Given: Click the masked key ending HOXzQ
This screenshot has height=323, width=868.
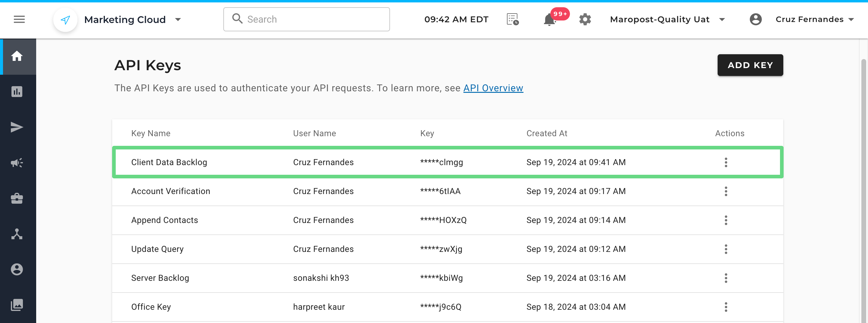Looking at the screenshot, I should [x=443, y=220].
